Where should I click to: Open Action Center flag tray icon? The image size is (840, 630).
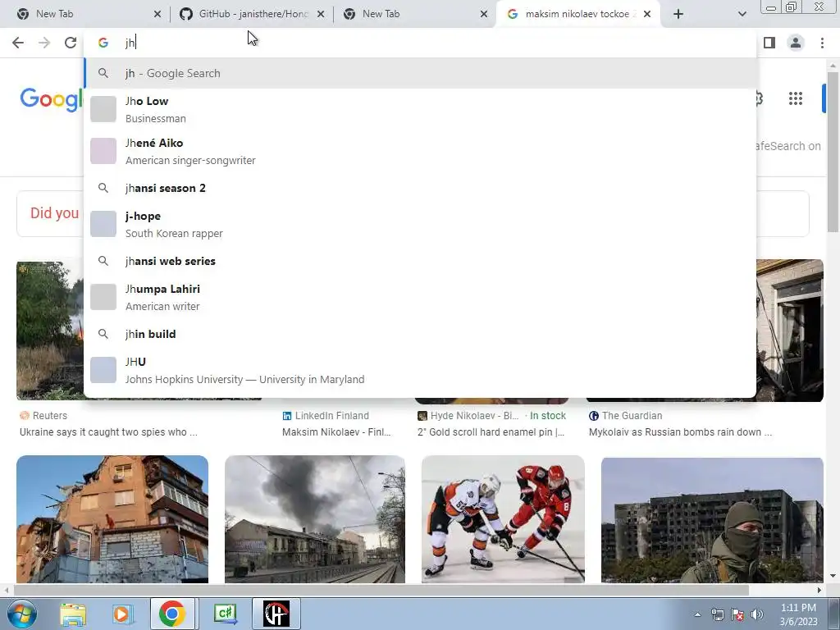pyautogui.click(x=737, y=614)
